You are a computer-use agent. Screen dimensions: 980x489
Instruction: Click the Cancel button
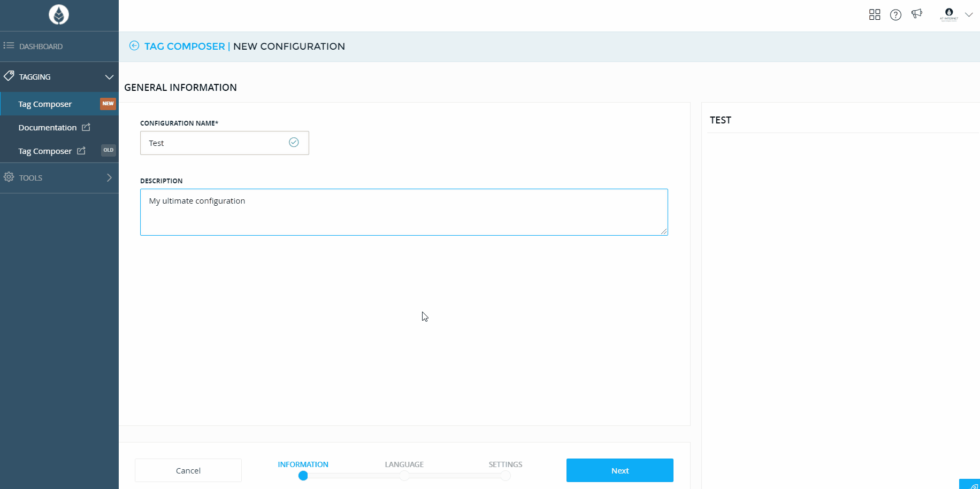pos(188,470)
